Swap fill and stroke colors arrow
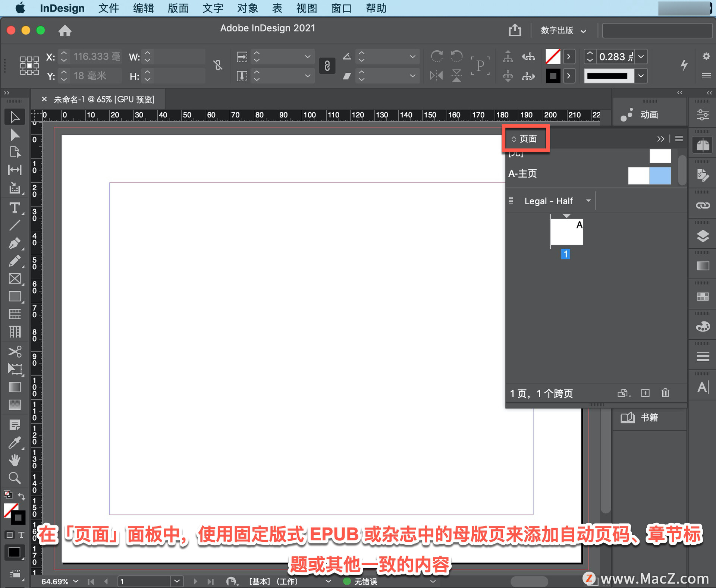 (x=21, y=496)
